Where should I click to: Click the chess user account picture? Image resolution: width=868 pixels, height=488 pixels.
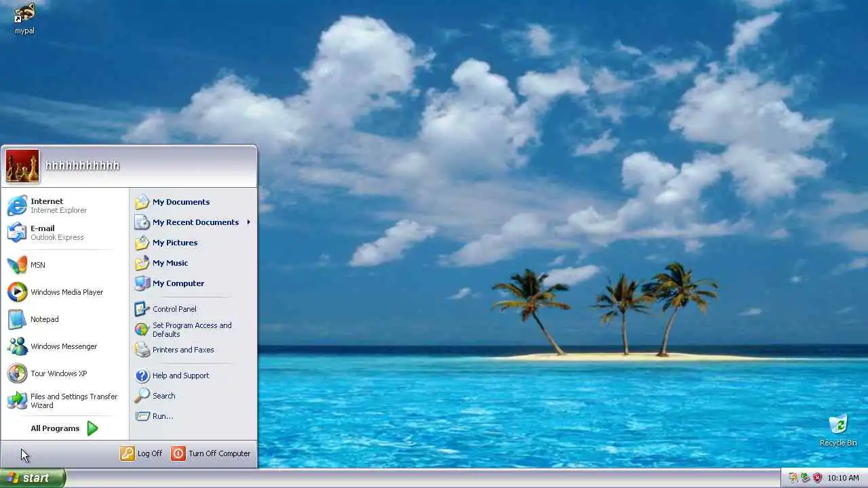coord(22,166)
